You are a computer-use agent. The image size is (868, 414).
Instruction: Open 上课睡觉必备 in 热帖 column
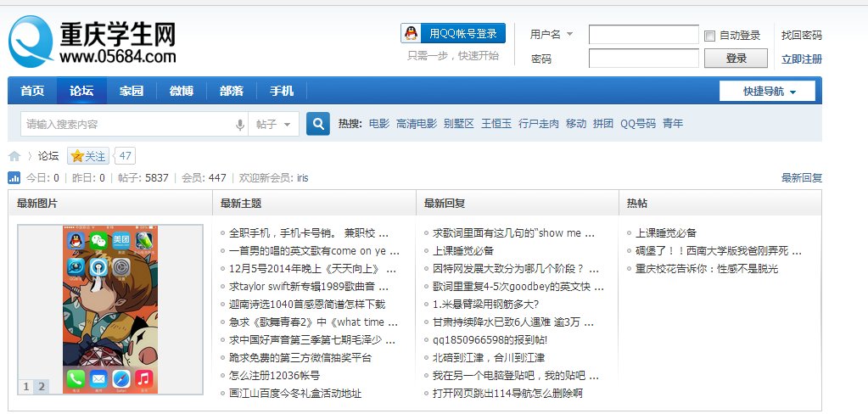[x=665, y=233]
